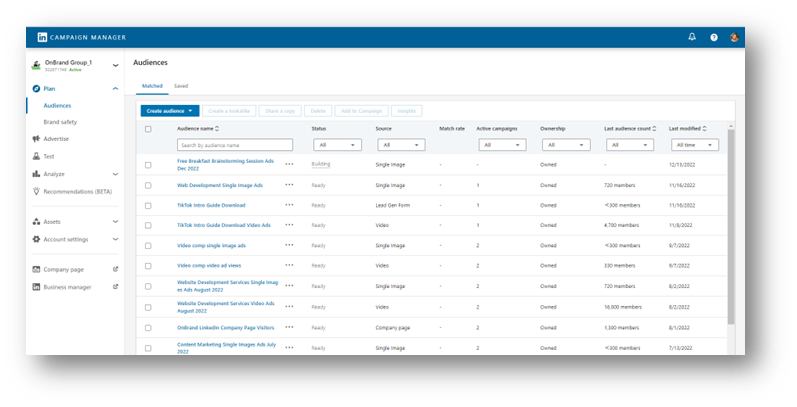797x407 pixels.
Task: Sort by Last modified column arrows
Action: (704, 129)
